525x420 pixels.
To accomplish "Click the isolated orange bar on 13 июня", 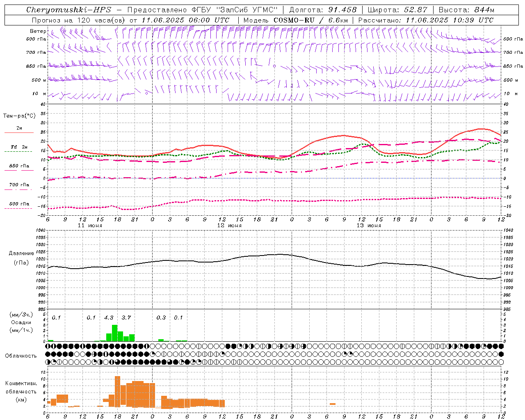I will 333,404.
